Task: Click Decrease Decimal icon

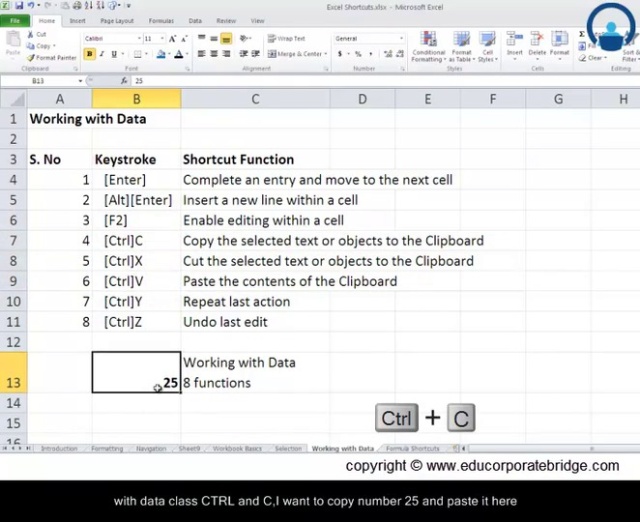Action: [x=400, y=54]
